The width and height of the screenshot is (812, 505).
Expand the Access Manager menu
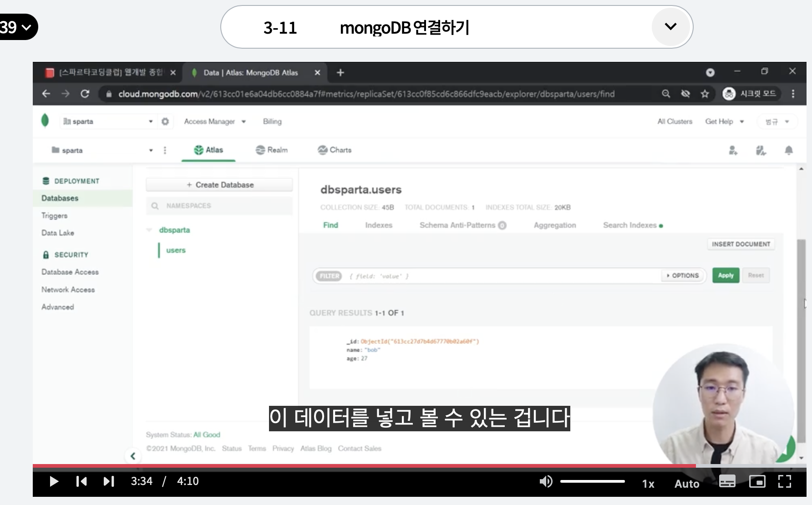click(x=215, y=121)
